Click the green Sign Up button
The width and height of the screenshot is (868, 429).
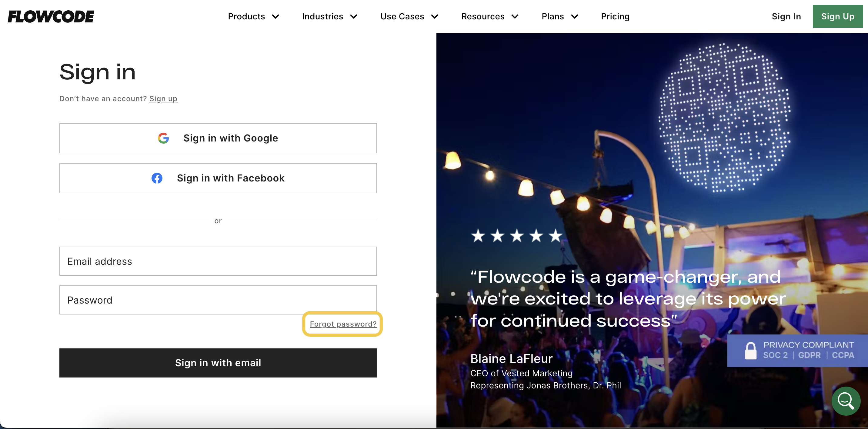[x=837, y=16]
